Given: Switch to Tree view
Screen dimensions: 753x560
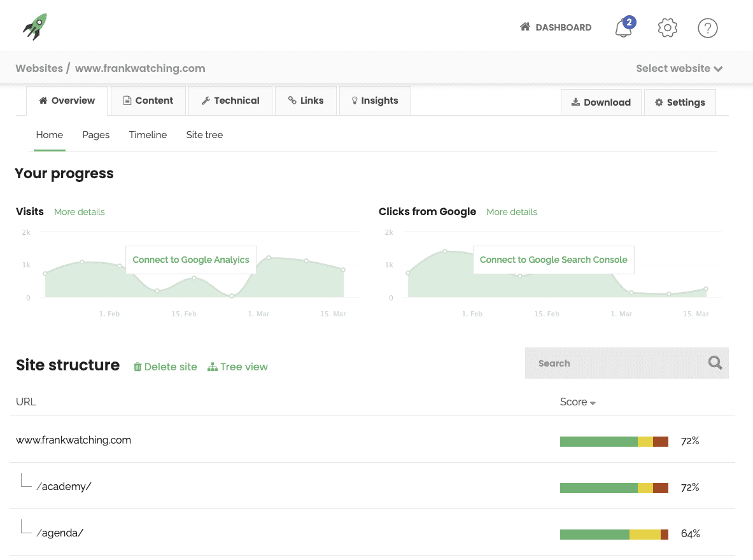Looking at the screenshot, I should point(237,367).
